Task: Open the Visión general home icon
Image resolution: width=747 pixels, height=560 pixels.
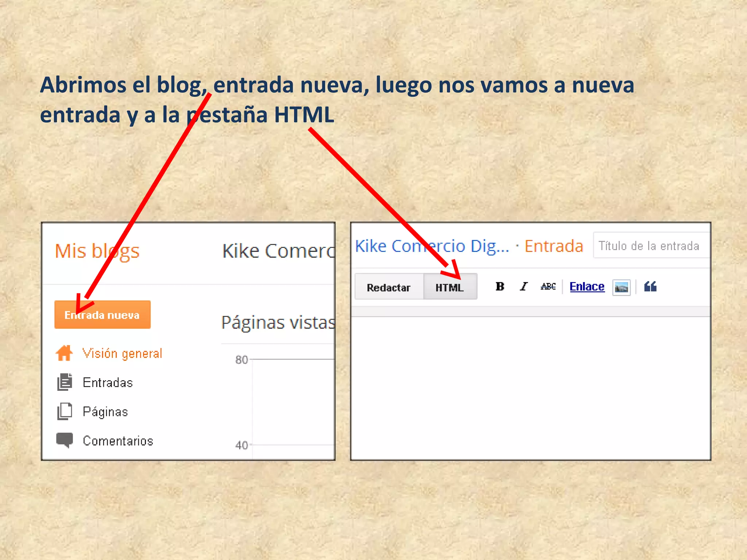Action: tap(64, 353)
